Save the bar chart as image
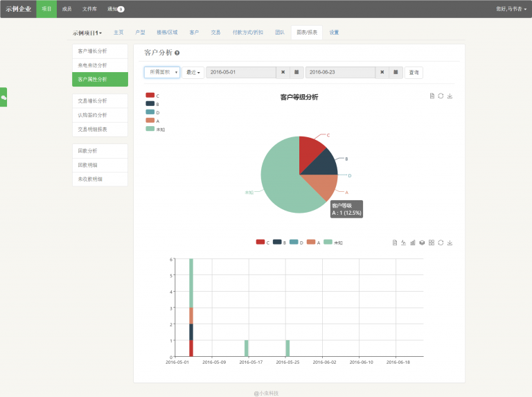The height and width of the screenshot is (397, 532). 450,242
